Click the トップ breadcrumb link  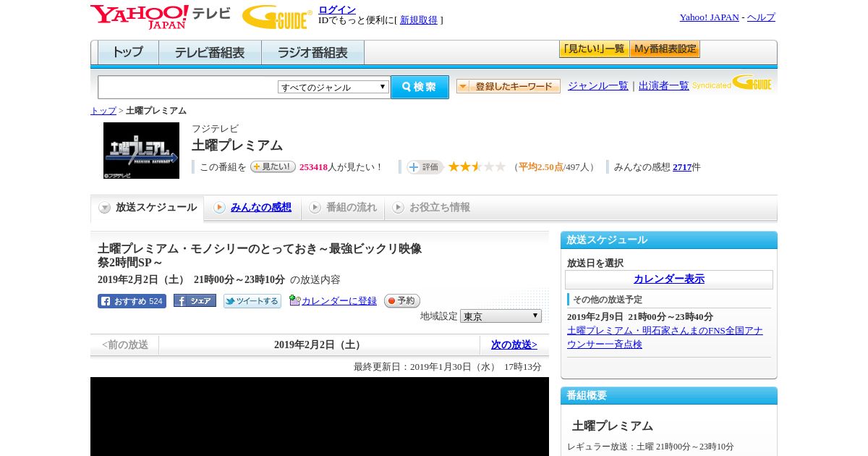[103, 111]
